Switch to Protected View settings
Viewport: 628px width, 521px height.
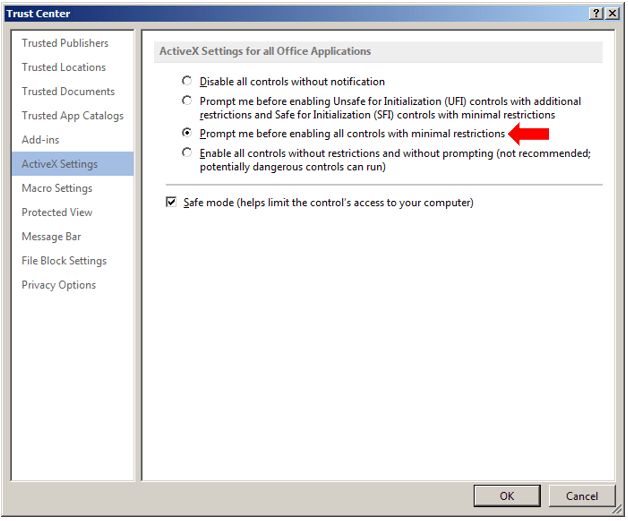point(57,212)
